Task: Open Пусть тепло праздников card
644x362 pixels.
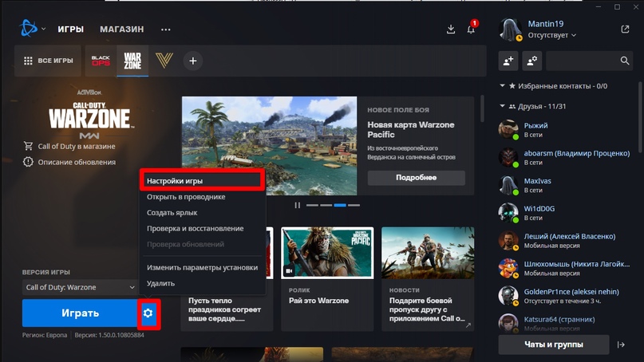Action: 227,310
